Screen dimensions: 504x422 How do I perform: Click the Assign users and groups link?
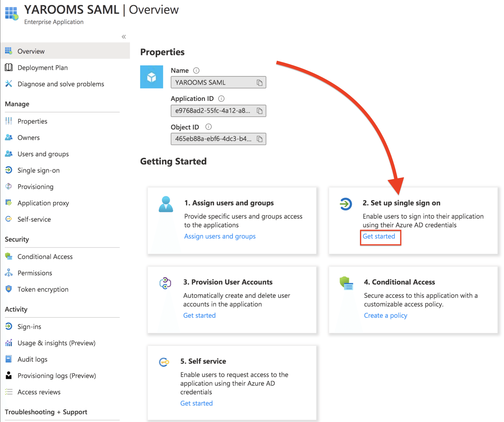(220, 236)
